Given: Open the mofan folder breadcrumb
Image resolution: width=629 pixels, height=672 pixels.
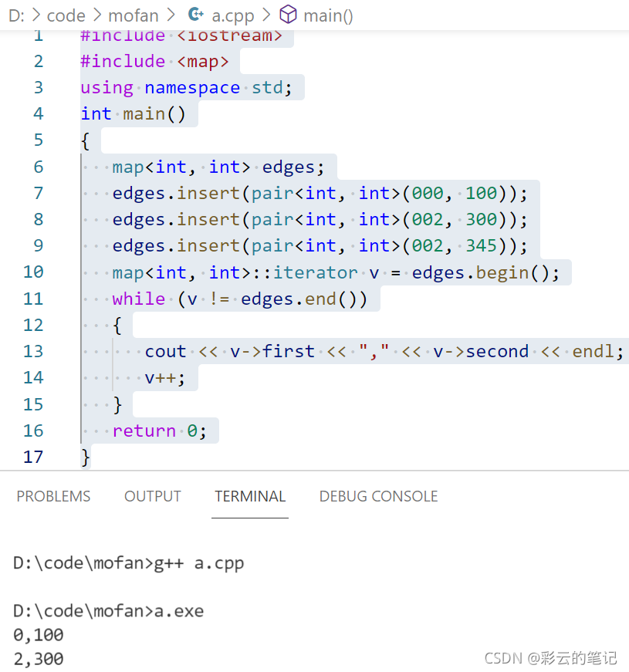Looking at the screenshot, I should [134, 16].
